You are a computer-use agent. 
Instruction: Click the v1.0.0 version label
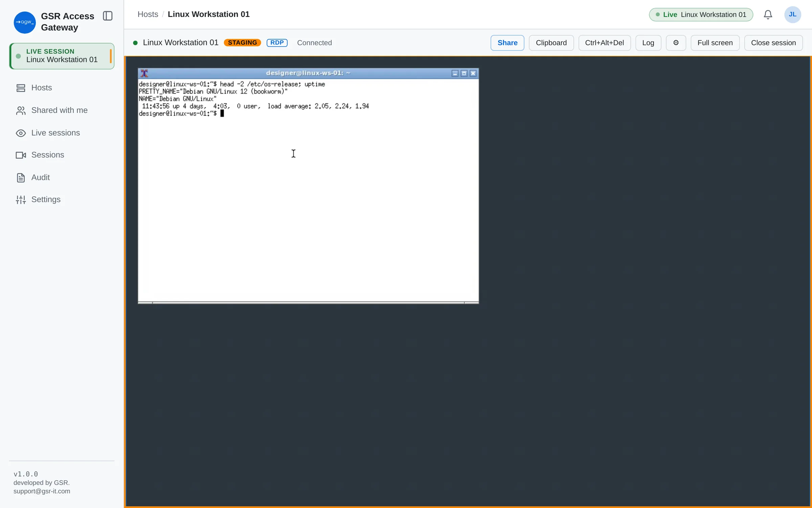(26, 474)
